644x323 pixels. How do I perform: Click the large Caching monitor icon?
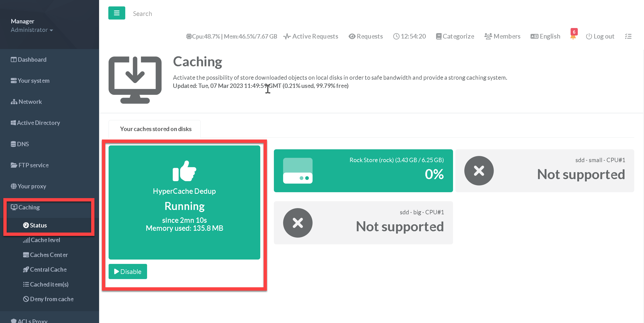(x=135, y=80)
